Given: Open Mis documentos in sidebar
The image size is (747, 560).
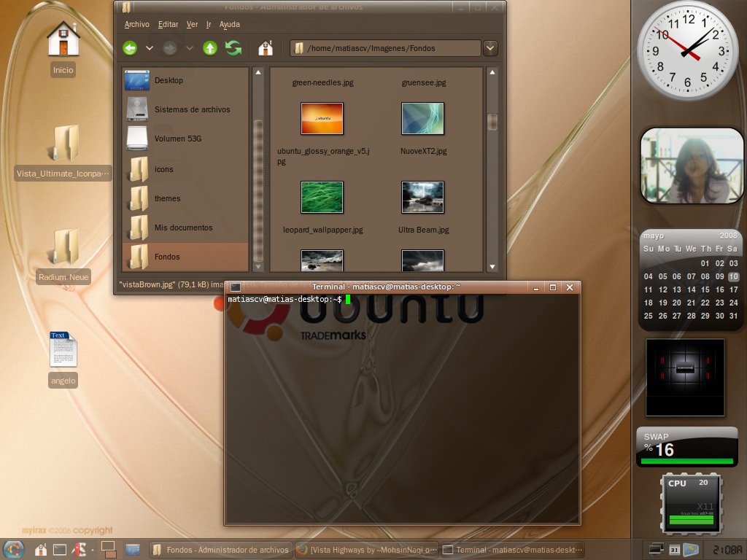Looking at the screenshot, I should (x=186, y=227).
